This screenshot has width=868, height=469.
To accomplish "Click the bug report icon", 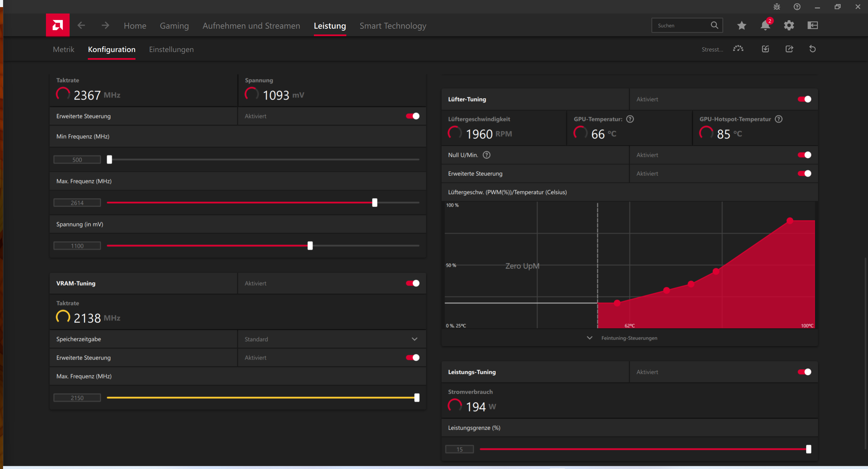I will pyautogui.click(x=777, y=7).
